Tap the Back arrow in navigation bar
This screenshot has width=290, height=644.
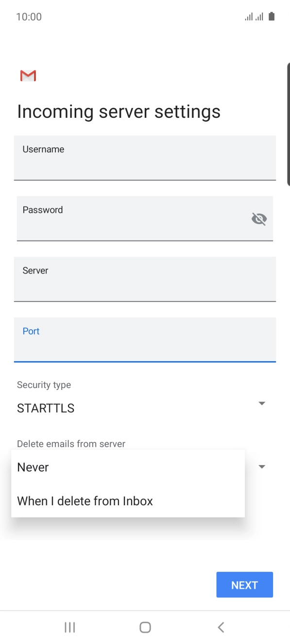(x=221, y=627)
